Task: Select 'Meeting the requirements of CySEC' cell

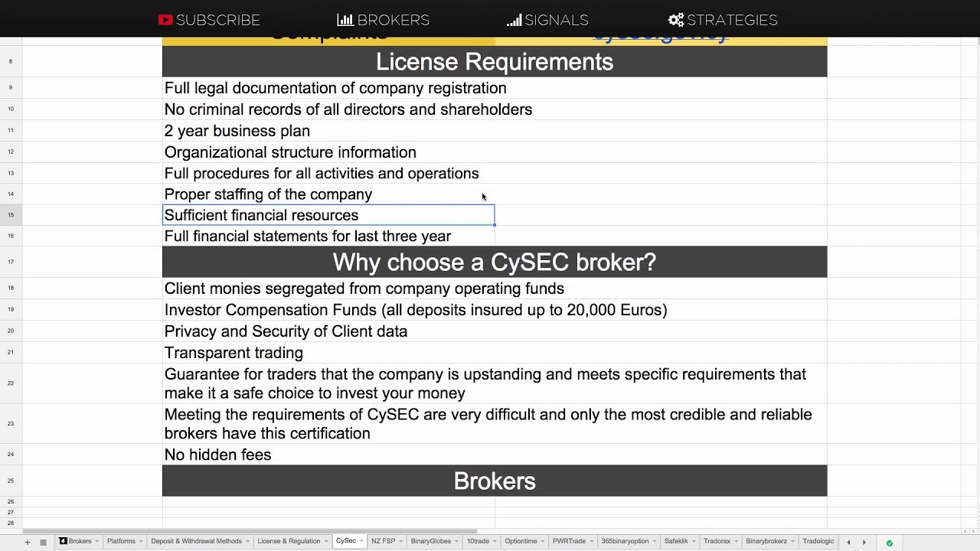Action: click(x=495, y=424)
